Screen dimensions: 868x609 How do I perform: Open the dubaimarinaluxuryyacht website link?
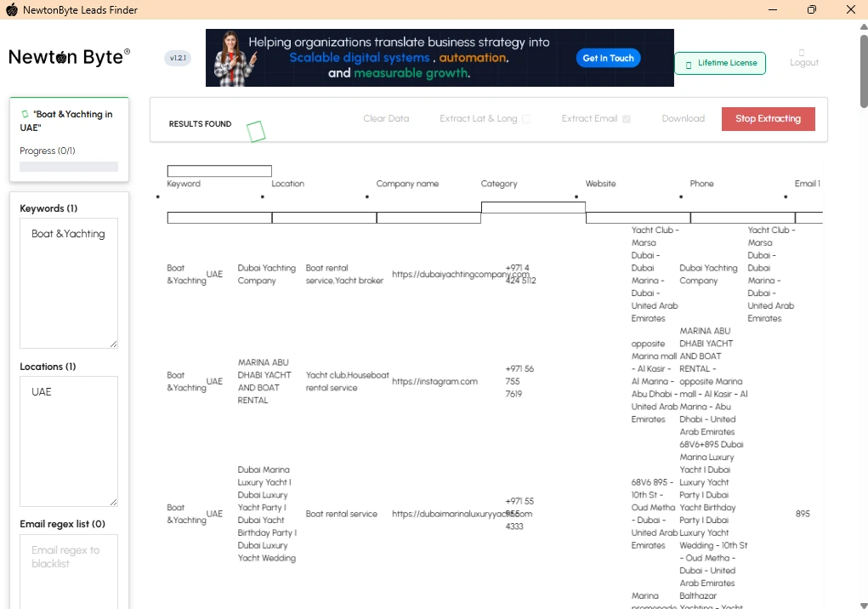coord(462,514)
